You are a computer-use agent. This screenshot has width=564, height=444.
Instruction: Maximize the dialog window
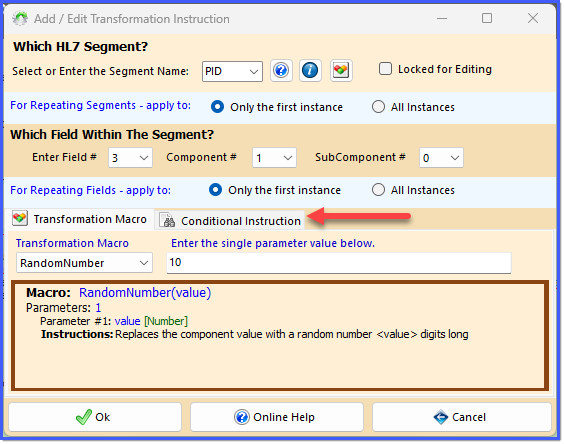click(487, 18)
